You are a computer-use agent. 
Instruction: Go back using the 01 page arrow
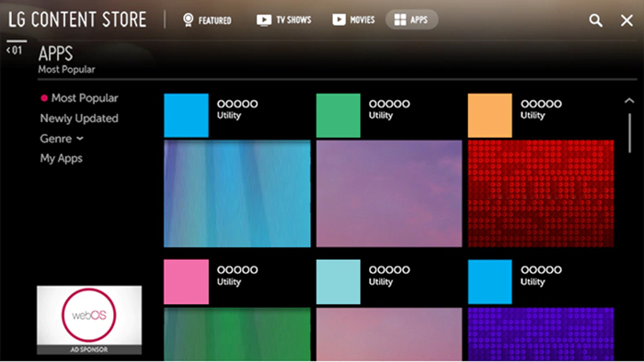pyautogui.click(x=15, y=51)
